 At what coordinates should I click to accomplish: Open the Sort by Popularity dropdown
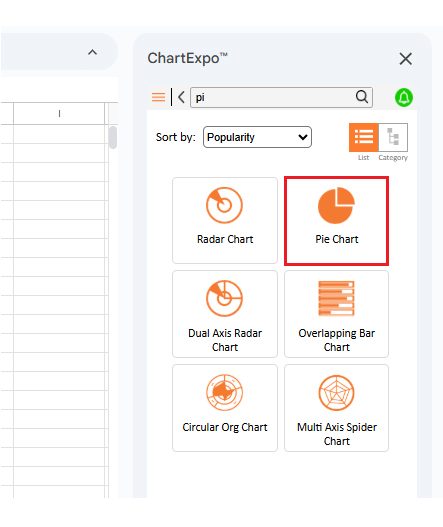pos(257,137)
